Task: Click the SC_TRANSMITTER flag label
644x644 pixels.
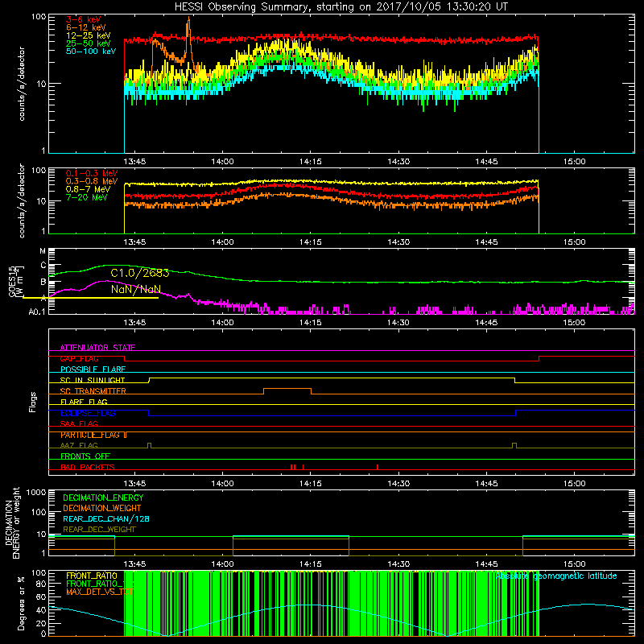Action: coord(93,391)
